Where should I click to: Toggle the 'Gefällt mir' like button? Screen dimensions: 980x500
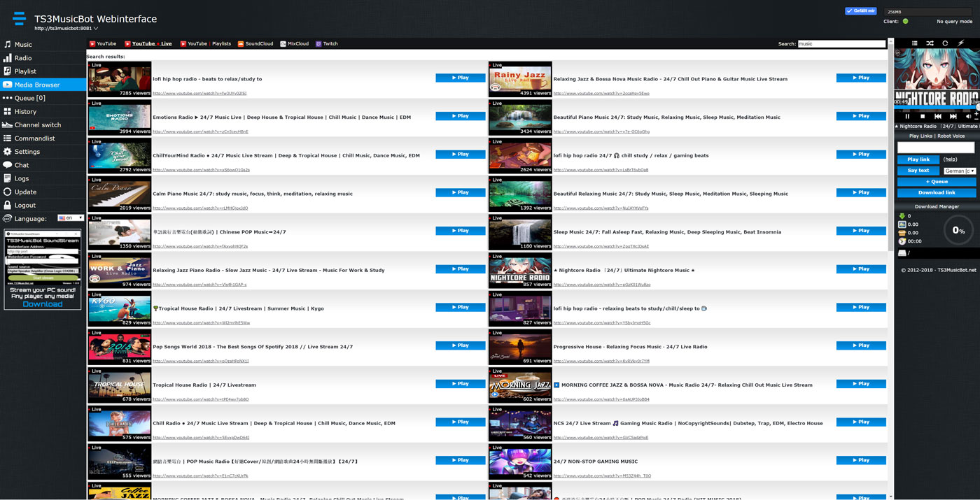coord(860,11)
